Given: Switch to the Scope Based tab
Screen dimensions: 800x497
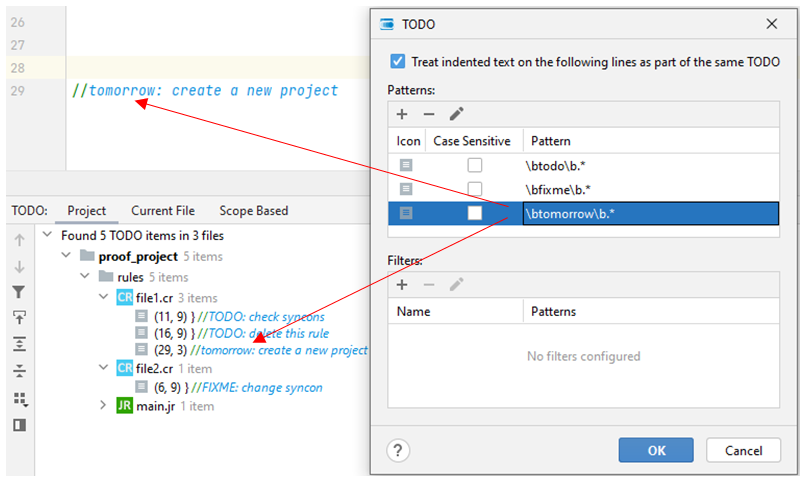Looking at the screenshot, I should coord(253,211).
